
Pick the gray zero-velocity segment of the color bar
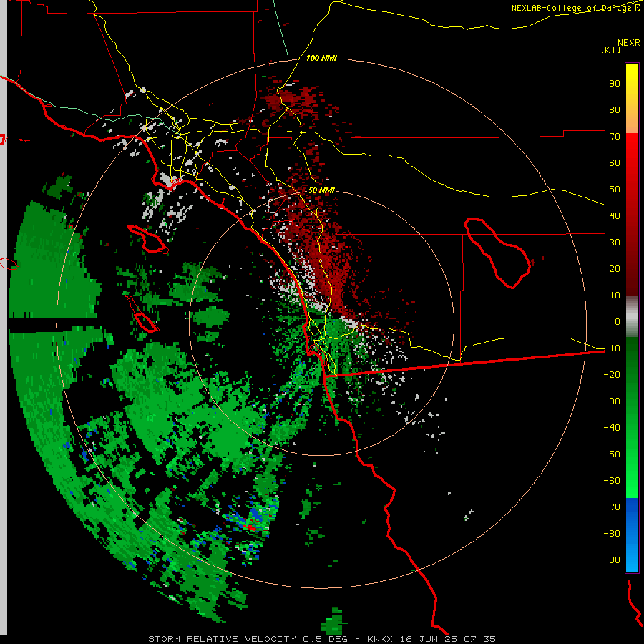click(x=632, y=317)
